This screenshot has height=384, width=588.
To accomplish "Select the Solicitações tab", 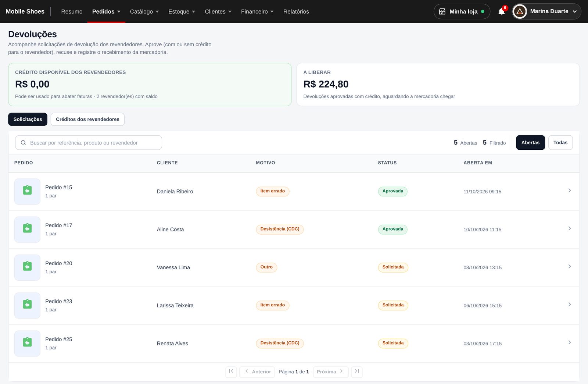I will click(28, 119).
